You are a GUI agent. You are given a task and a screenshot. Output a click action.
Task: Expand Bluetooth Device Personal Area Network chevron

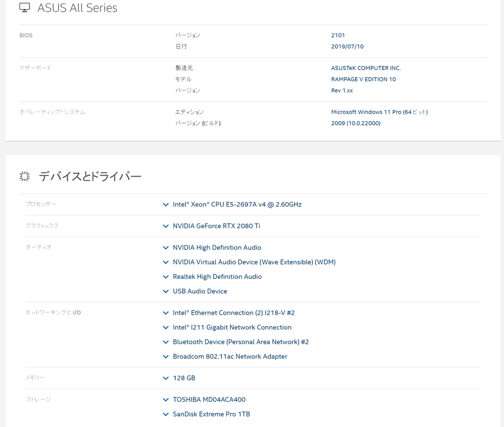pos(166,342)
